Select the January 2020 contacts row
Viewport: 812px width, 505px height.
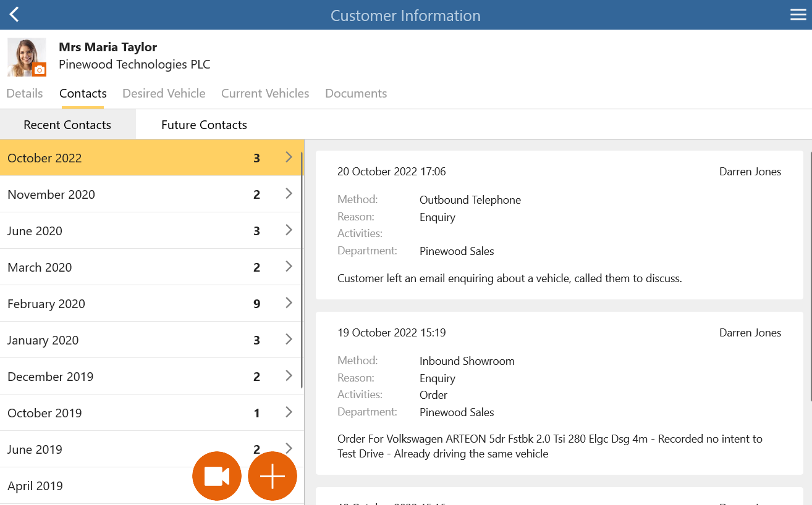151,340
